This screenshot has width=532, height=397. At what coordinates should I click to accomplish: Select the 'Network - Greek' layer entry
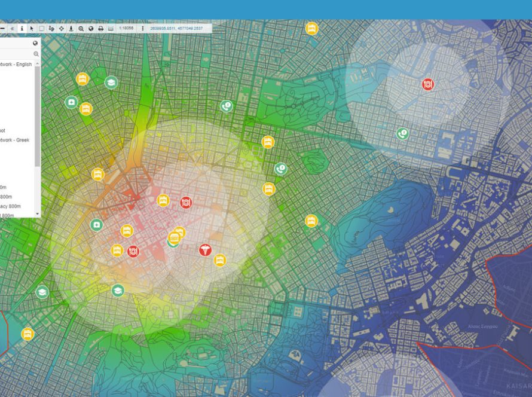[14, 140]
